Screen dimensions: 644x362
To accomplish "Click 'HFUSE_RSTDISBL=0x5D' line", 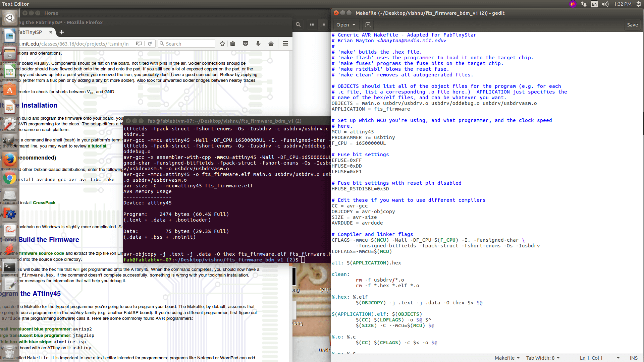I will tap(360, 189).
